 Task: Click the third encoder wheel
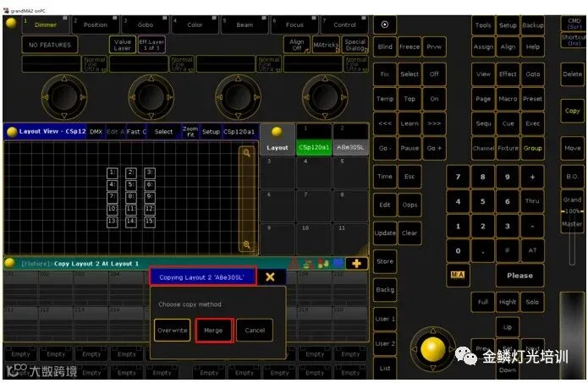238,96
